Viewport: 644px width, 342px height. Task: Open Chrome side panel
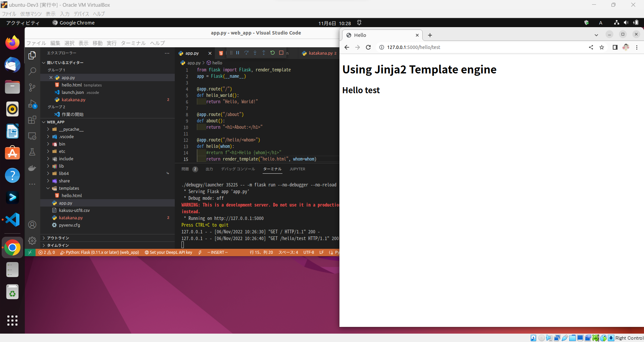coord(615,47)
